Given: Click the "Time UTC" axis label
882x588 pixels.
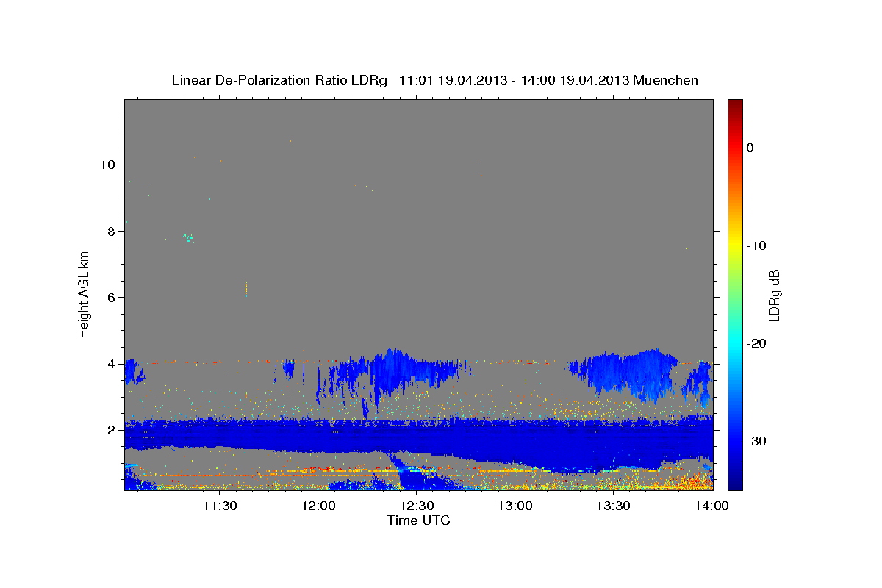Looking at the screenshot, I should point(418,520).
